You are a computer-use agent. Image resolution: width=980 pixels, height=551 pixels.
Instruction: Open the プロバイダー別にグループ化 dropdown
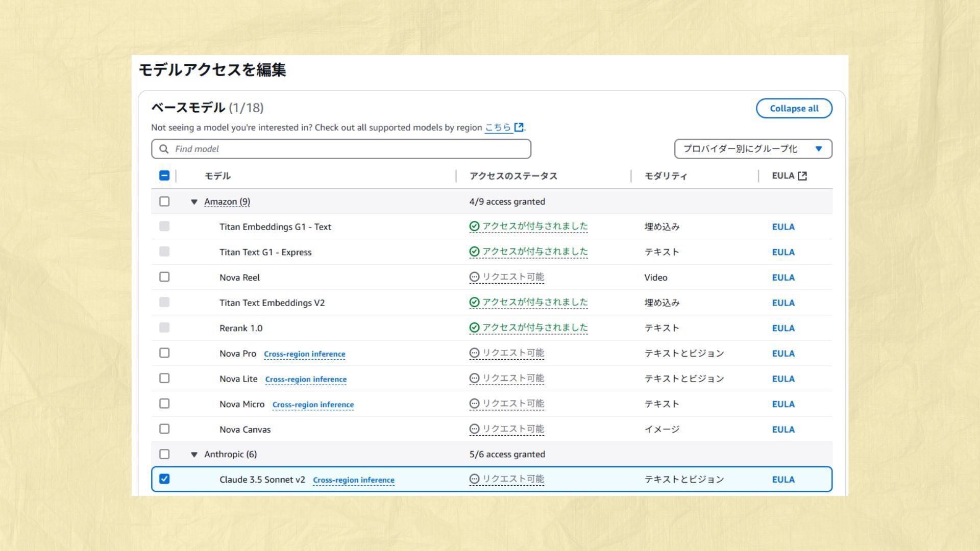[753, 149]
